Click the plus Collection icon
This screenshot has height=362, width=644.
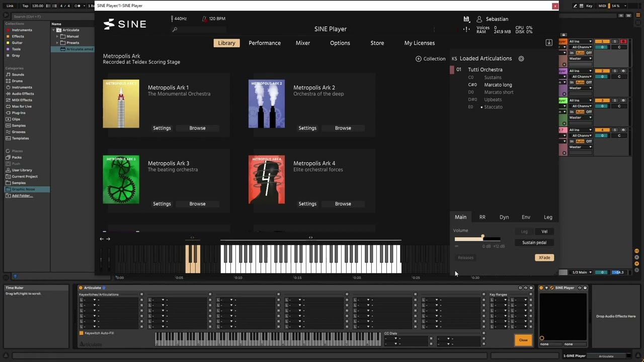(418, 59)
